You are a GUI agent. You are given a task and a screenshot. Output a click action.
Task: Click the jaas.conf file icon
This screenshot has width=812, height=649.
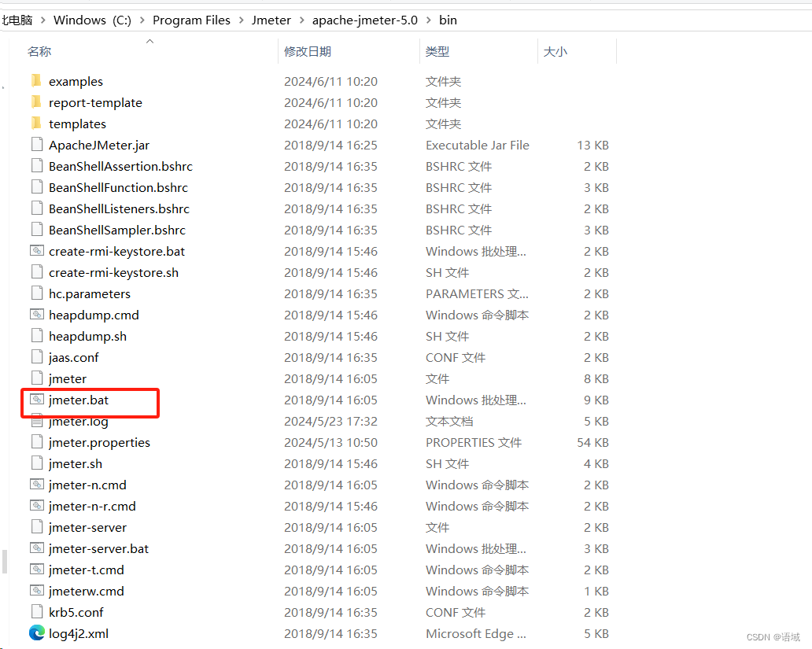tap(37, 357)
